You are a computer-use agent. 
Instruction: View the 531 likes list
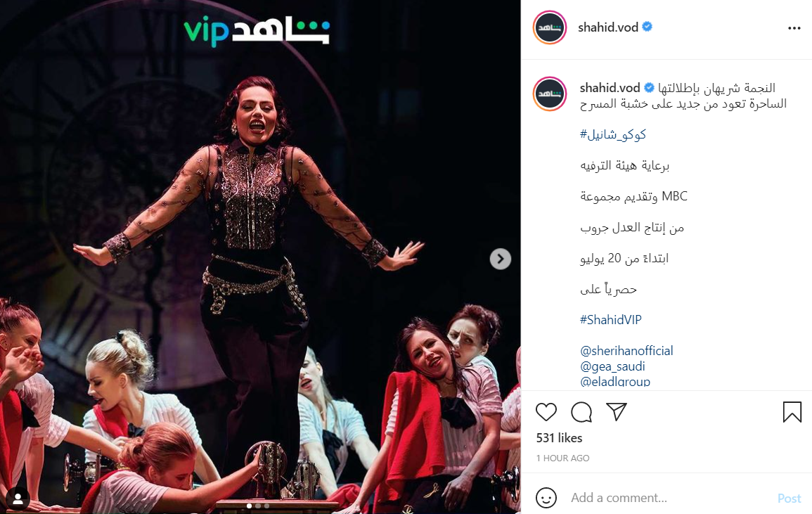pyautogui.click(x=560, y=438)
